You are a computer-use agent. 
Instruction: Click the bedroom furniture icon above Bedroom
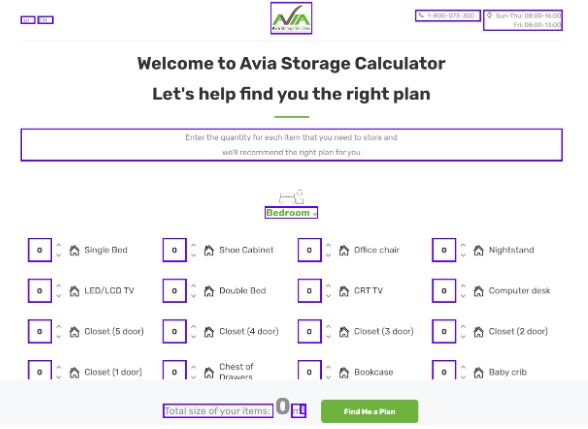(x=291, y=197)
